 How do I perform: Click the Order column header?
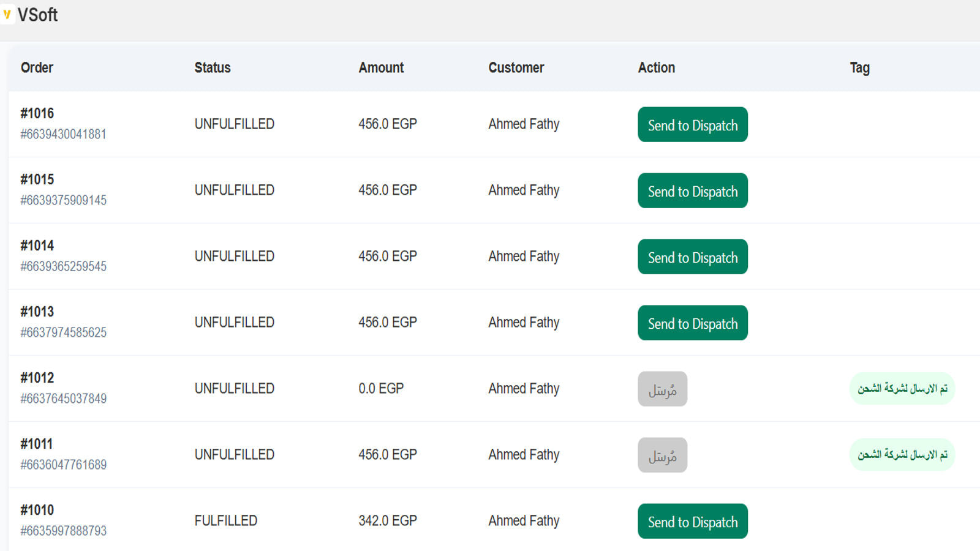[37, 67]
